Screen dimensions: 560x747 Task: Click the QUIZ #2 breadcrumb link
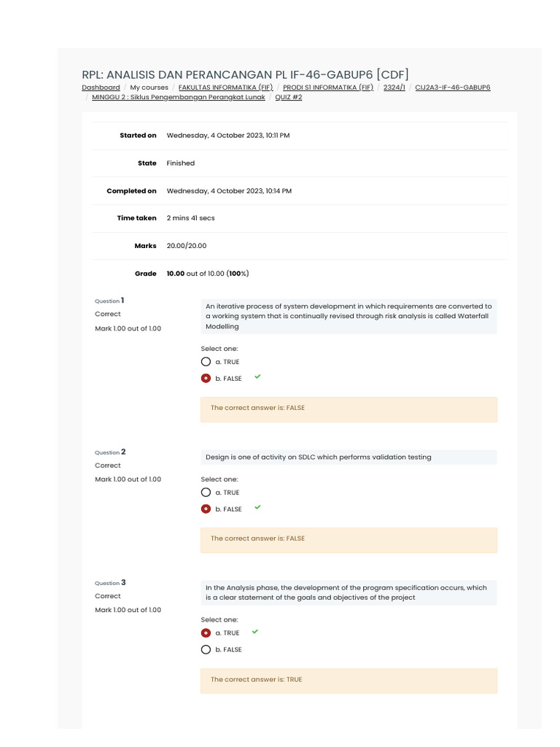pyautogui.click(x=289, y=97)
